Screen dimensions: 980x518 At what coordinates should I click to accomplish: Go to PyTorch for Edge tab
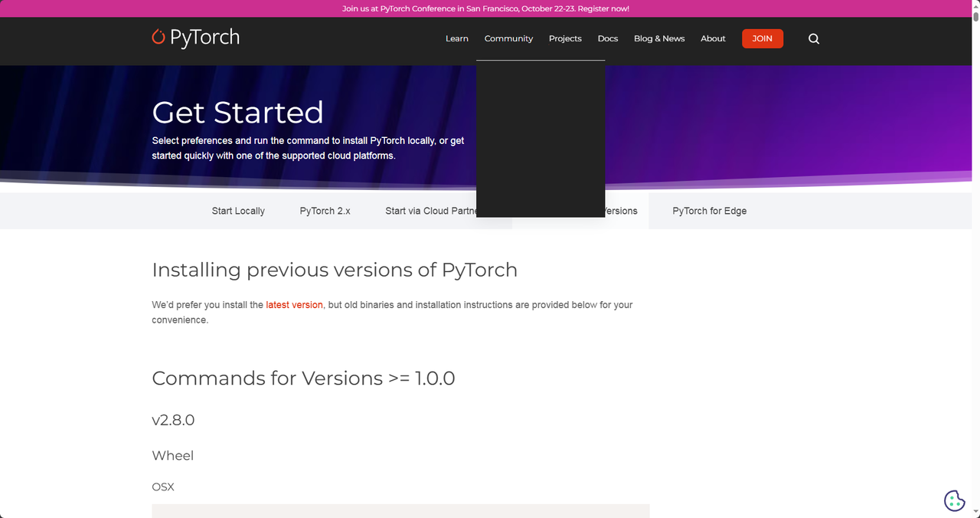click(709, 211)
